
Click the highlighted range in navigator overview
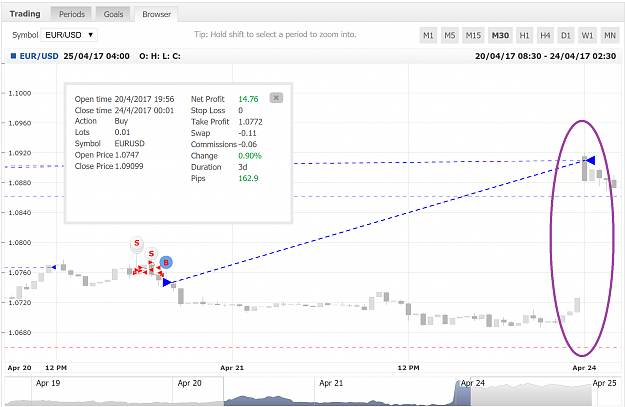point(347,393)
